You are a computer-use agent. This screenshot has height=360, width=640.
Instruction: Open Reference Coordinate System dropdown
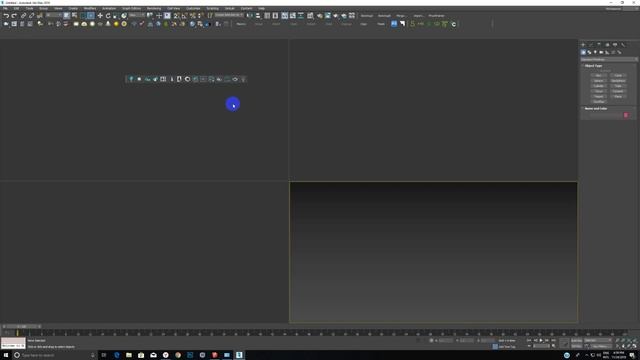point(137,16)
